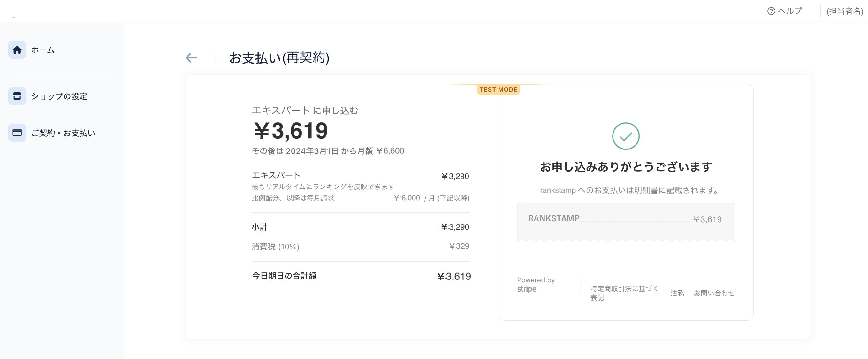This screenshot has width=868, height=359.
Task: Click '今日期日の合計額' label
Action: pos(284,276)
